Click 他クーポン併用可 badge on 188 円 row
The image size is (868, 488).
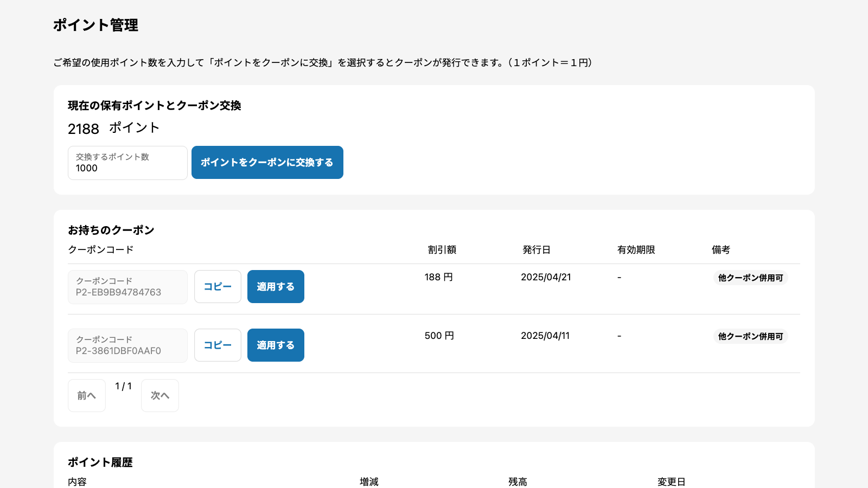(751, 278)
